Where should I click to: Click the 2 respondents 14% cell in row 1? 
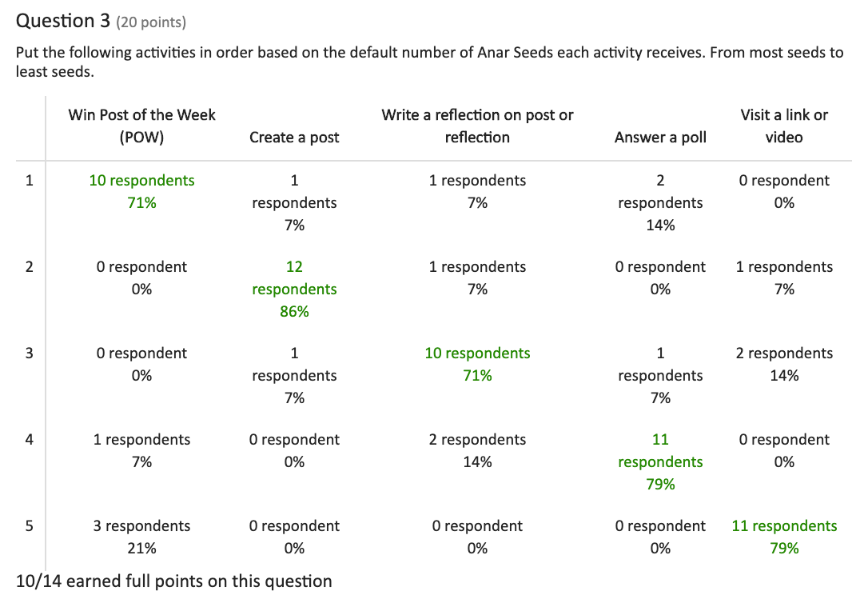click(x=660, y=202)
